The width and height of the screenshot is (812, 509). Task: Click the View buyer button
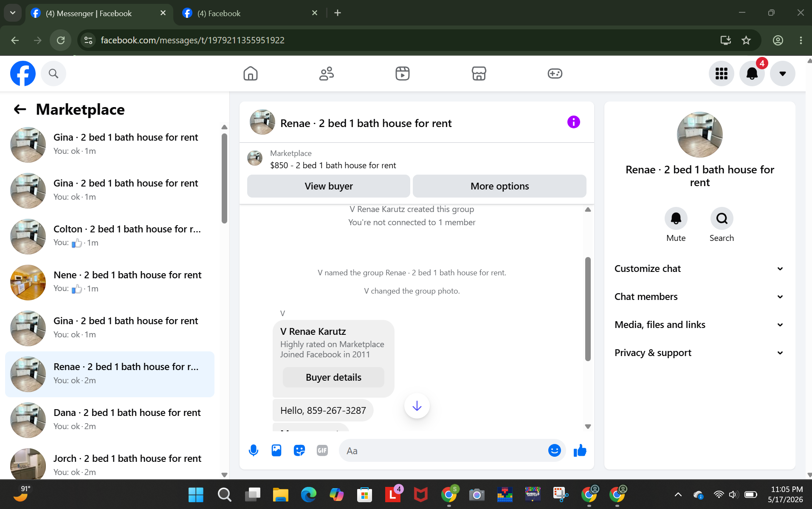(329, 186)
